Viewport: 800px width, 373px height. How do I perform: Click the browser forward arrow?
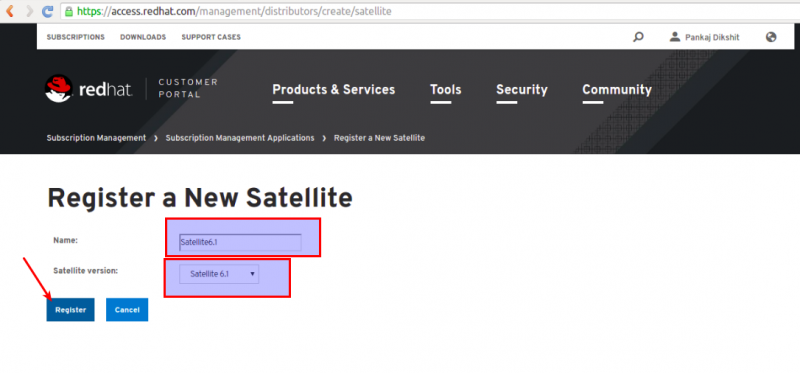coord(29,11)
